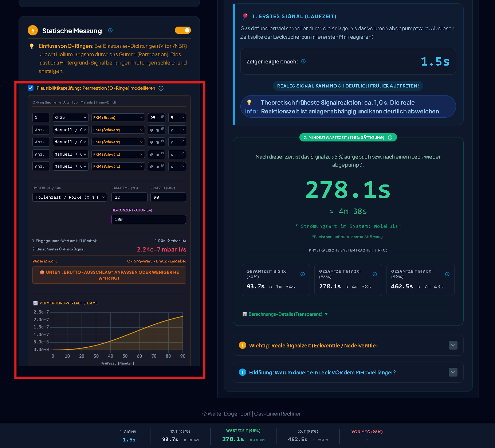Screen dimensions: 495x448
Task: Show info for 'Gesamtzeit bis 1xτ (63%)' card
Action: 303,274
